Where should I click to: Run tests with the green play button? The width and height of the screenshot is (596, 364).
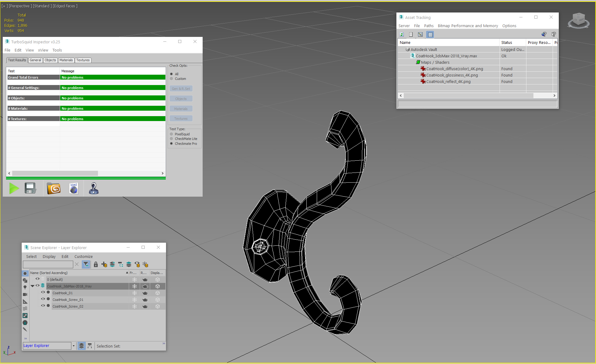[14, 188]
